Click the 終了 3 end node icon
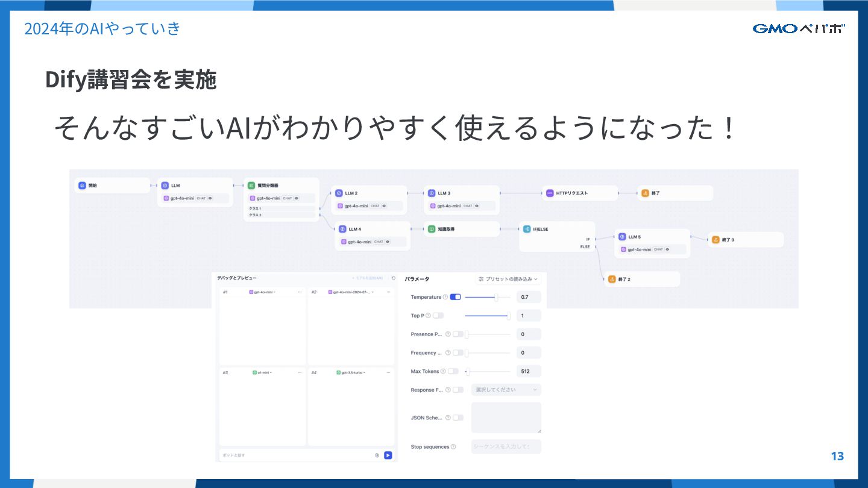 coord(715,240)
